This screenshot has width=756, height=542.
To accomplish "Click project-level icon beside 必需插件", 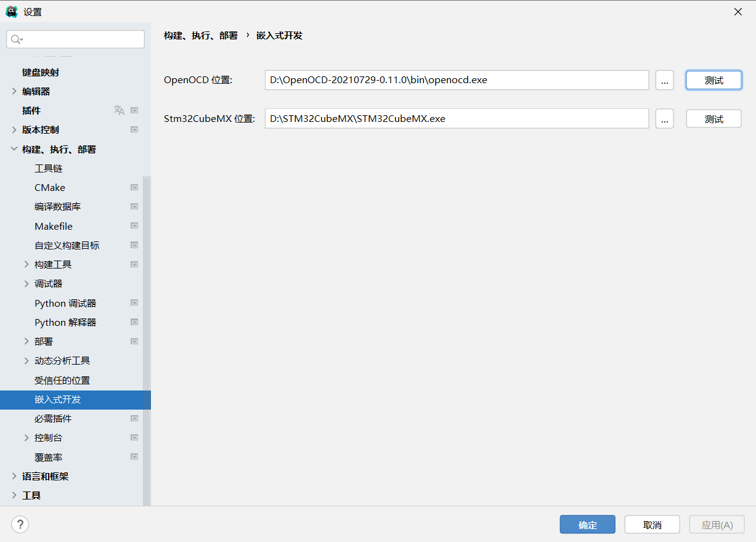I will 134,418.
